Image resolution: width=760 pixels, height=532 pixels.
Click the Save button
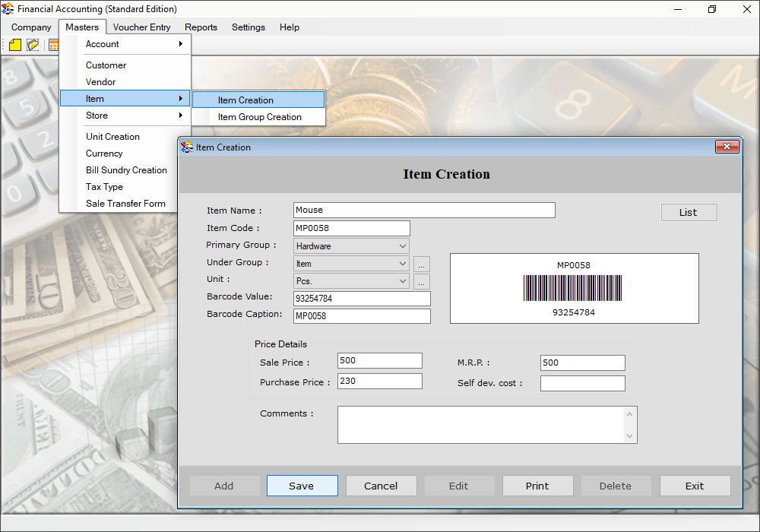coord(302,486)
